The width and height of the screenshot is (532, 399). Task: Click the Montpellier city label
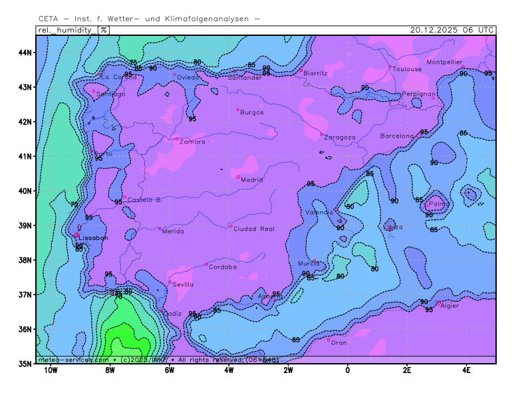point(444,62)
